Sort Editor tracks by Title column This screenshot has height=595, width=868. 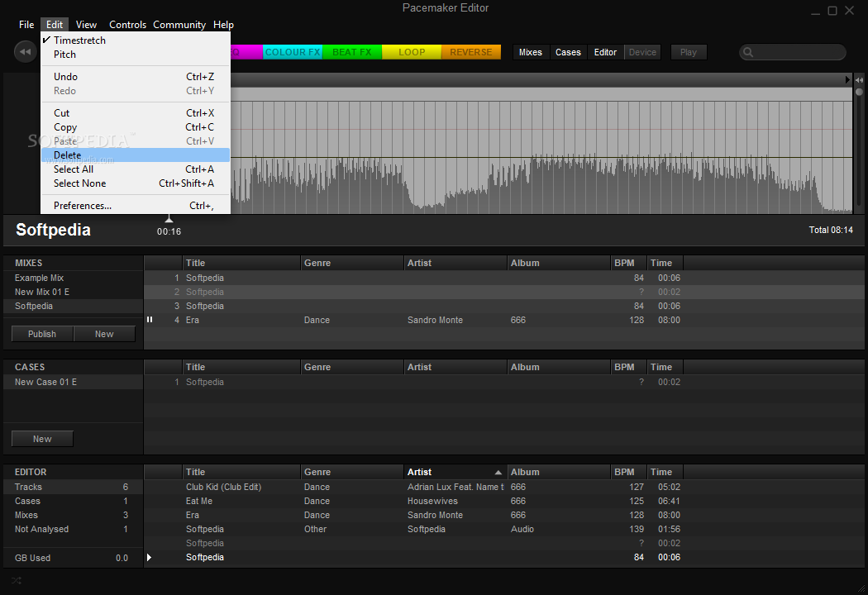pyautogui.click(x=241, y=472)
